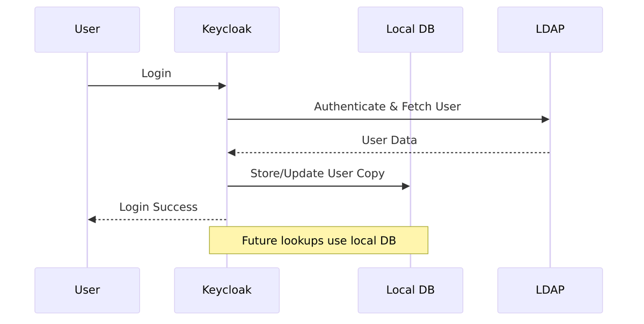Click the yellow Future lookups note
Viewport: 644px width, 324px height.
[318, 240]
